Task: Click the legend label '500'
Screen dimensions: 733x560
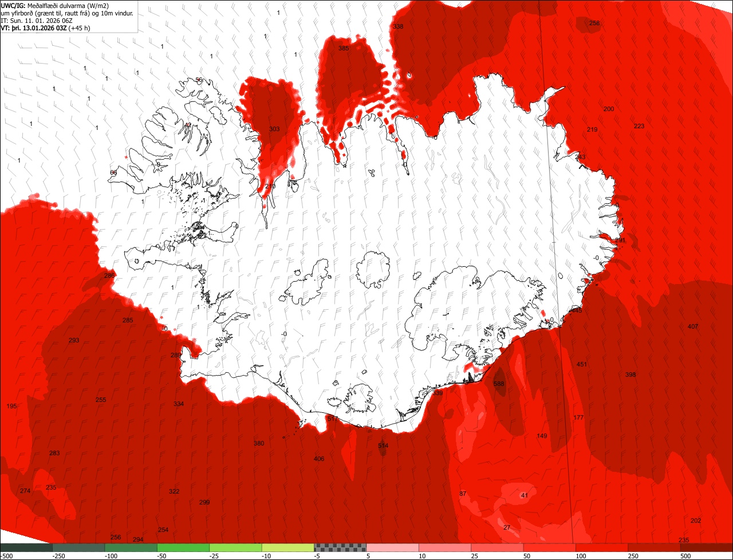Action: [685, 556]
